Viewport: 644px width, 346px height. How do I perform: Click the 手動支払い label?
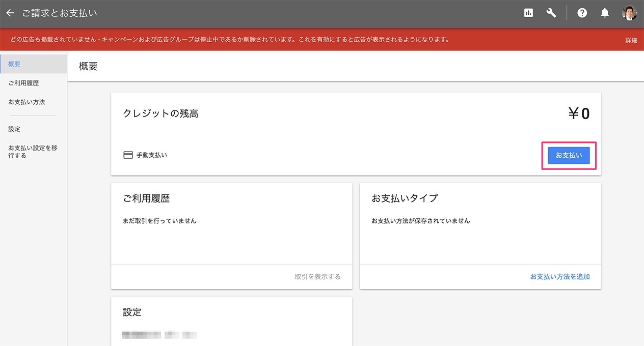[x=152, y=155]
